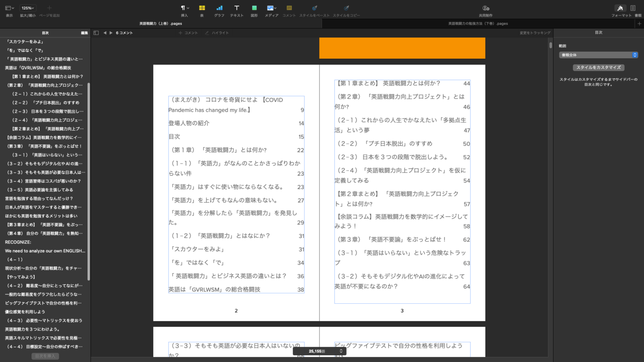Click 6 コメント counter
This screenshot has height=362, width=644.
tap(125, 33)
